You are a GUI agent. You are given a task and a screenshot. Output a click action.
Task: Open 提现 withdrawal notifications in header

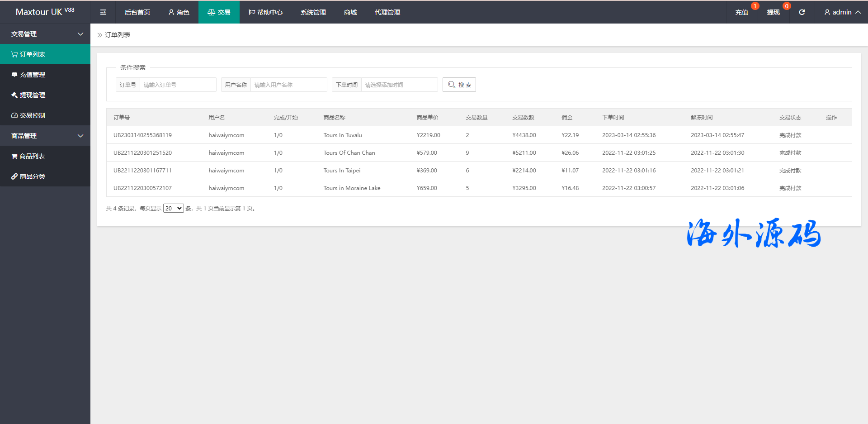pos(773,12)
